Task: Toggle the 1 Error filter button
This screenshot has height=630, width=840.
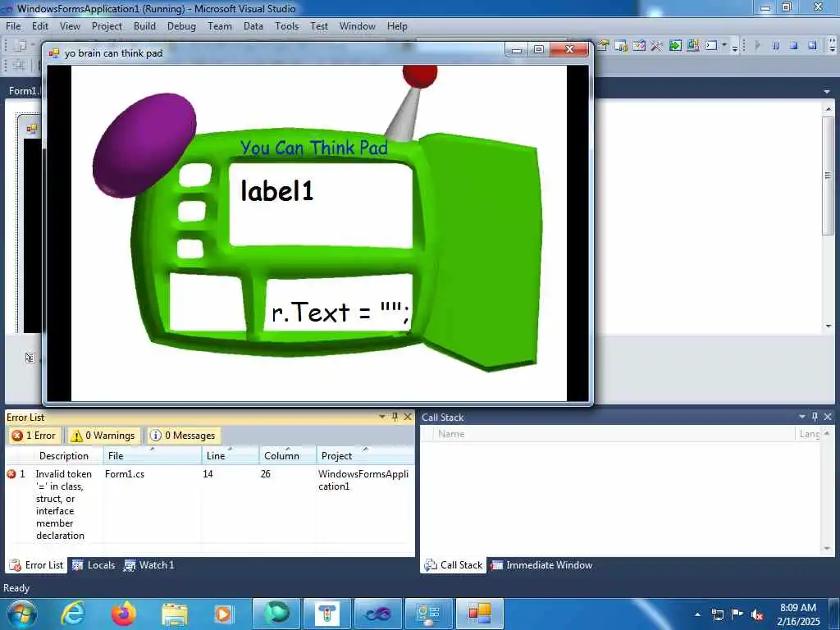Action: pos(34,436)
